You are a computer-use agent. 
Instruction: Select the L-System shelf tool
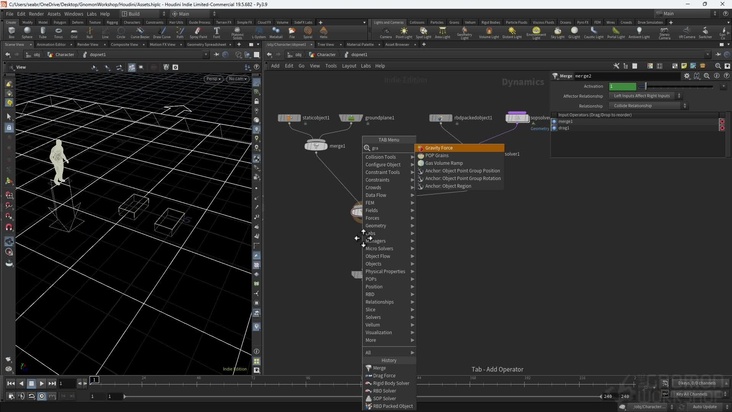pos(259,32)
